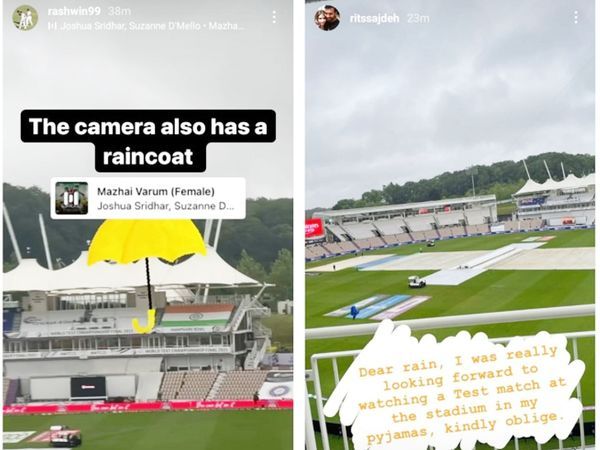This screenshot has width=600, height=450.
Task: Tap the music equalizer bars icon
Action: pyautogui.click(x=52, y=26)
